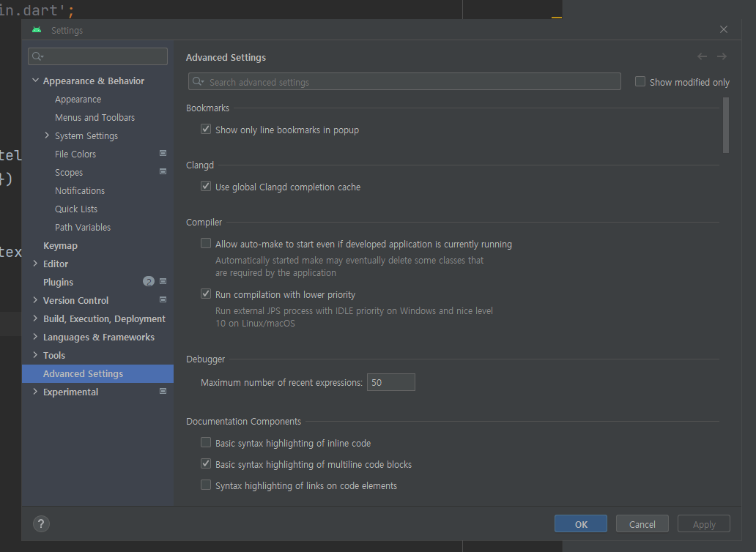The width and height of the screenshot is (756, 552).
Task: Click the back navigation arrow icon
Action: 702,57
